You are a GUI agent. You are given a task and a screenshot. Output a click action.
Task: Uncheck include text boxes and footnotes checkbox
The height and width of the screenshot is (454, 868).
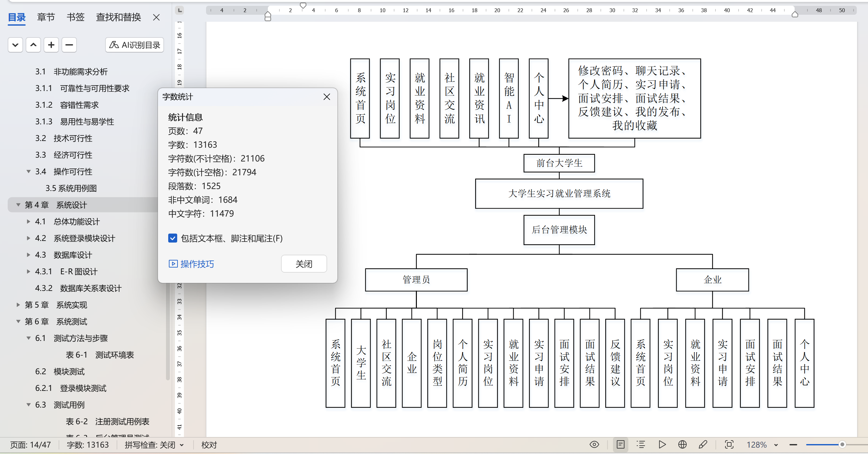pyautogui.click(x=172, y=238)
